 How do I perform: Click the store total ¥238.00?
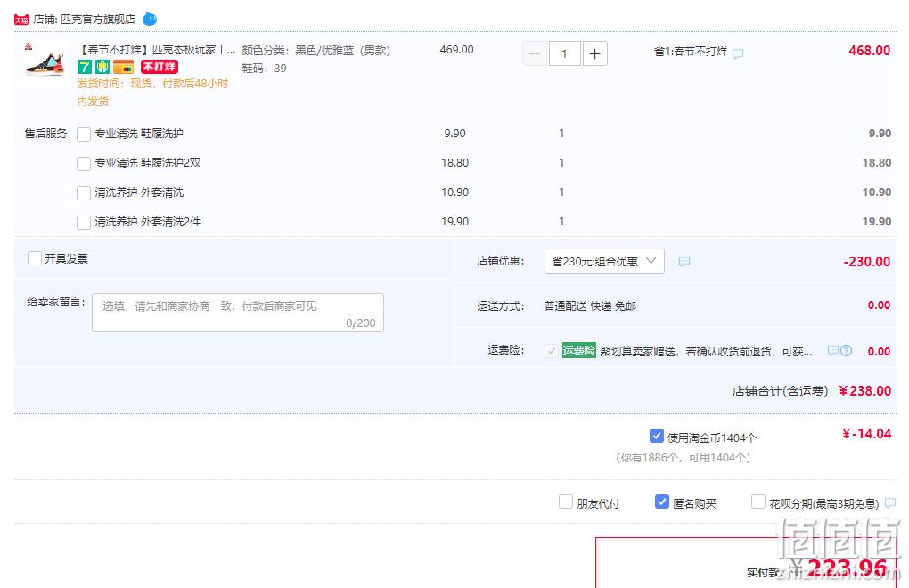pos(865,391)
